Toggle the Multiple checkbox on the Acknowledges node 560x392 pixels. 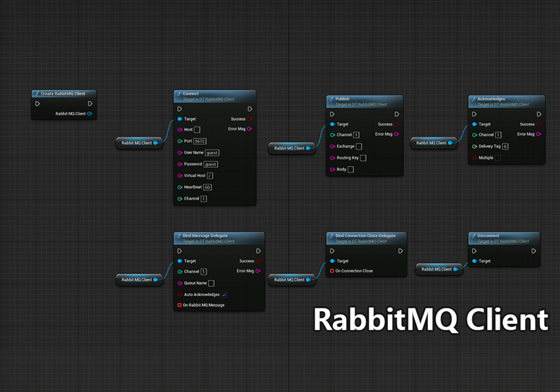[497, 157]
